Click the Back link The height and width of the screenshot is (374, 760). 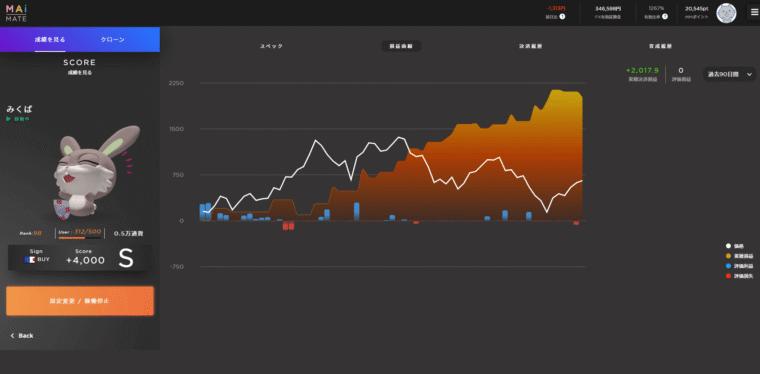[x=22, y=336]
